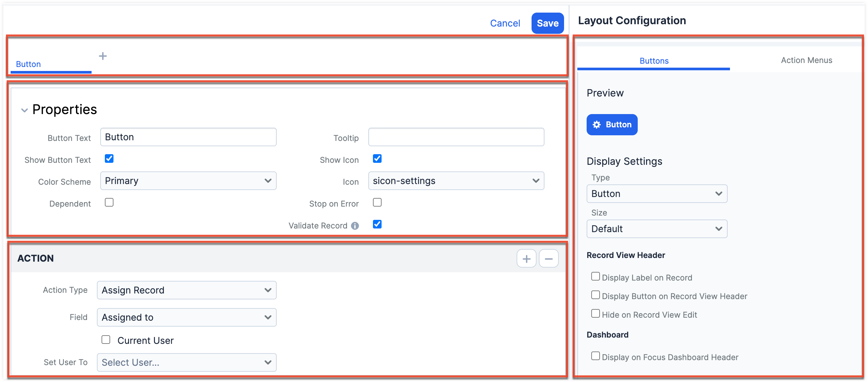Screen dimensions: 868x382
Task: Click the Button preview with gear icon
Action: coord(612,125)
